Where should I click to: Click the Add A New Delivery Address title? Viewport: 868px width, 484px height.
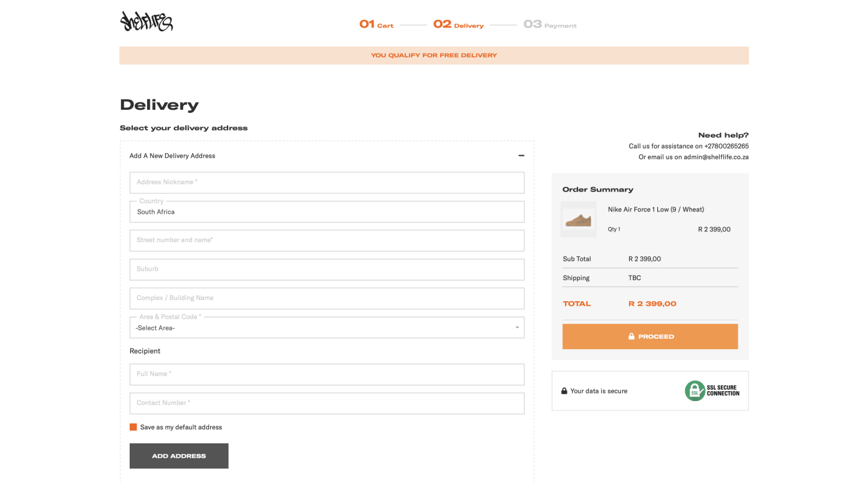[172, 156]
